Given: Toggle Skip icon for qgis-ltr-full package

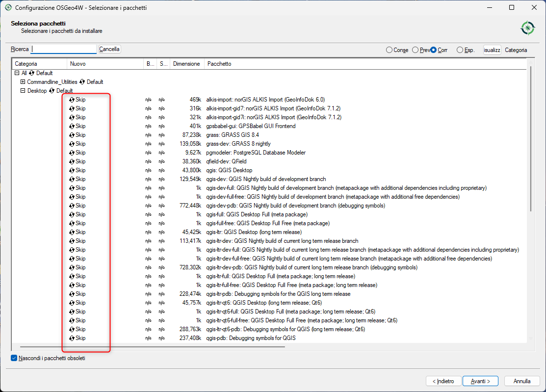Looking at the screenshot, I should tap(72, 276).
